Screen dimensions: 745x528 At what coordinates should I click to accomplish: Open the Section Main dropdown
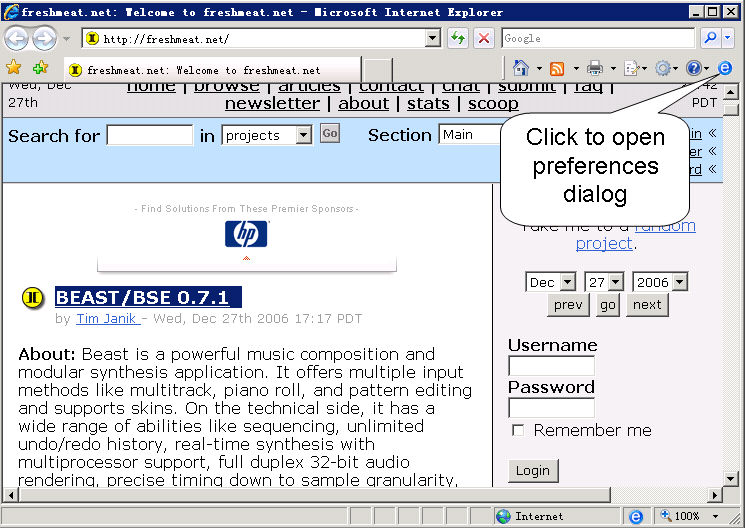pyautogui.click(x=470, y=135)
